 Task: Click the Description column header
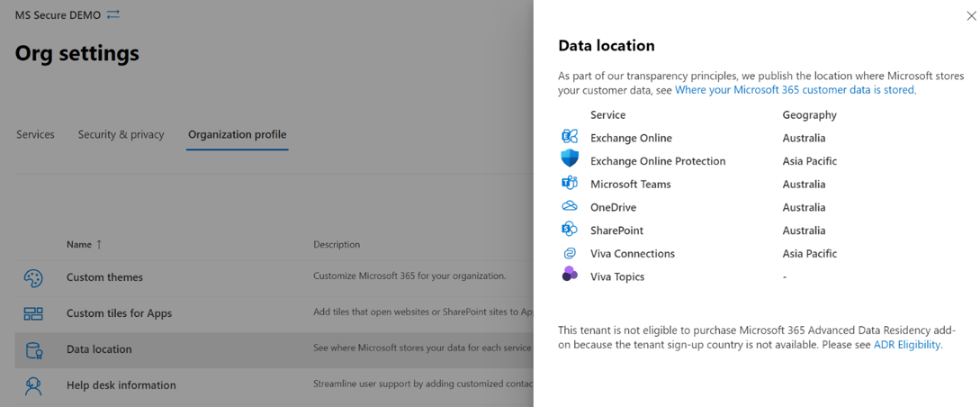point(337,244)
